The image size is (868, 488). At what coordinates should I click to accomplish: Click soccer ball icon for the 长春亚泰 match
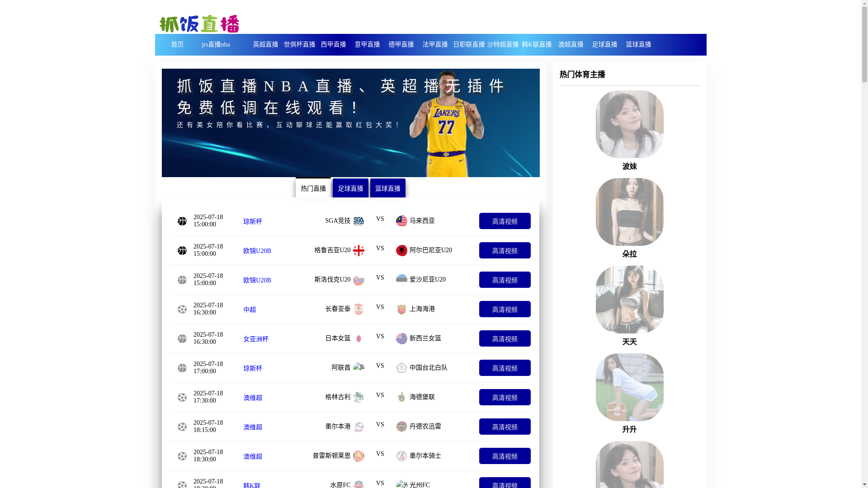pyautogui.click(x=182, y=309)
